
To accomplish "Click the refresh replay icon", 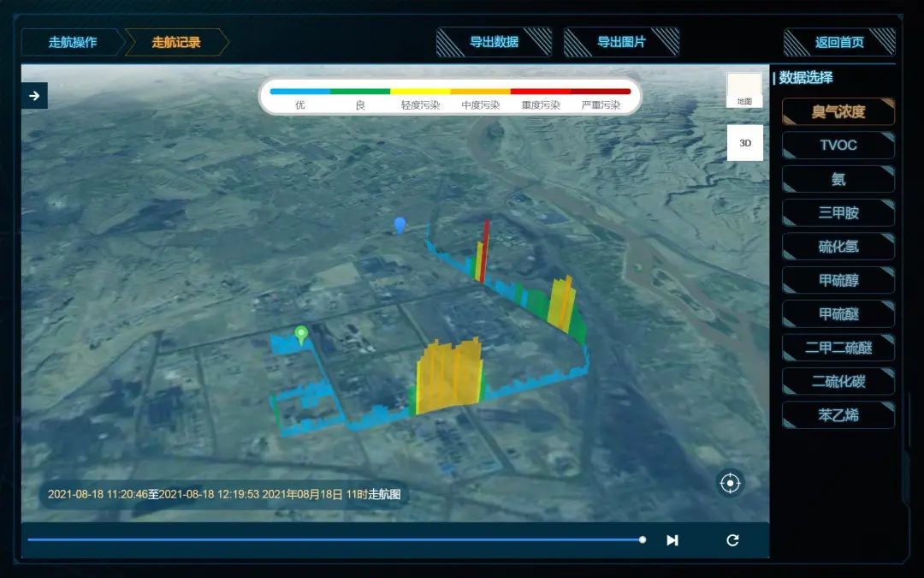I will click(732, 540).
